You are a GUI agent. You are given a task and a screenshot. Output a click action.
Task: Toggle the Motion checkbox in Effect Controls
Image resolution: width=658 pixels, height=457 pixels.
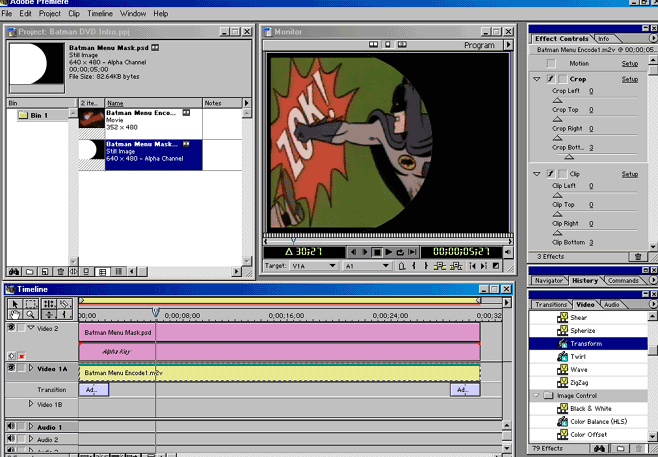(551, 63)
